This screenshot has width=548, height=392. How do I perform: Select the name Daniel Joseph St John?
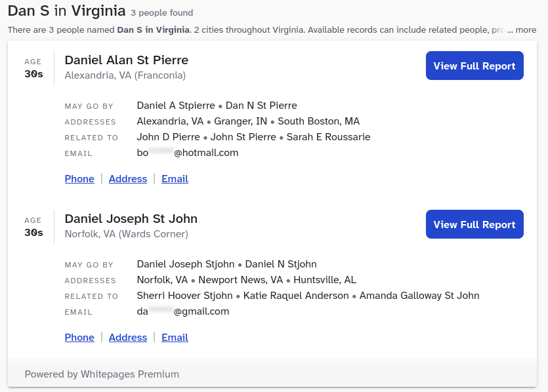click(131, 218)
